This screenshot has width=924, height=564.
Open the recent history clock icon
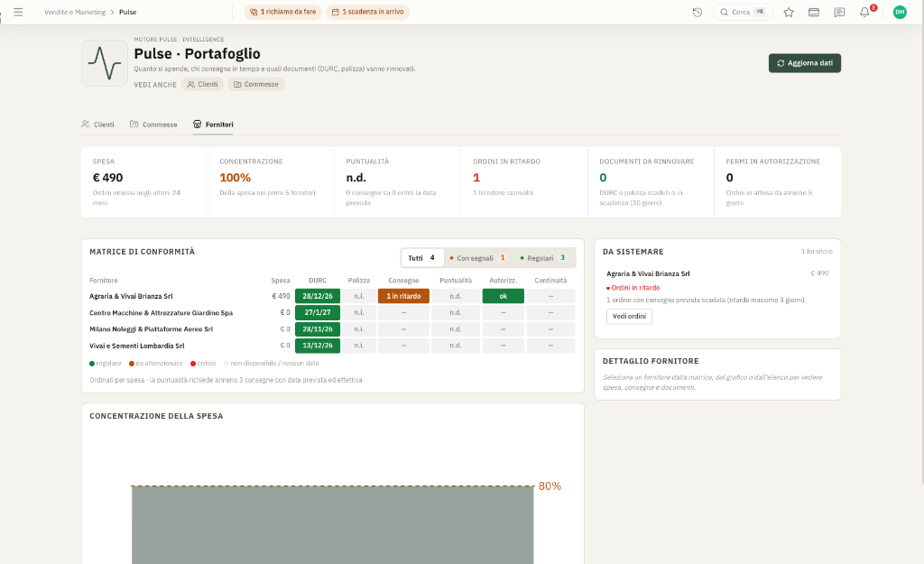click(x=698, y=12)
